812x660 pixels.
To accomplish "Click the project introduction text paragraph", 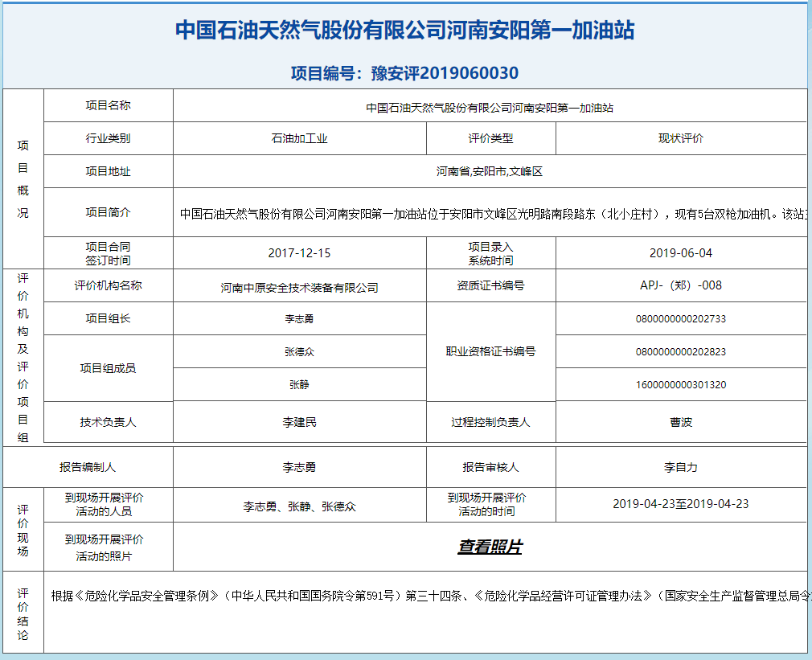I will (493, 214).
